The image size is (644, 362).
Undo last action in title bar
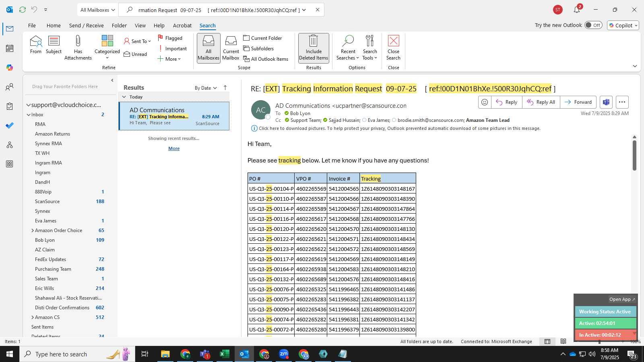click(34, 10)
